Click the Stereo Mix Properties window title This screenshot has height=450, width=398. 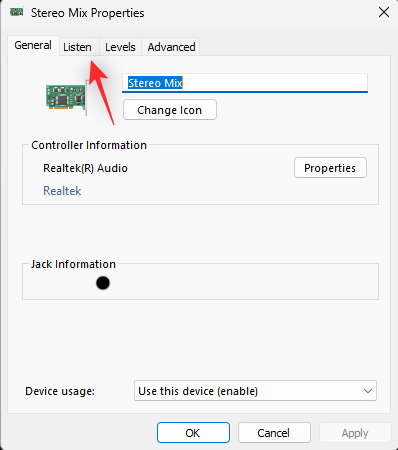click(88, 13)
